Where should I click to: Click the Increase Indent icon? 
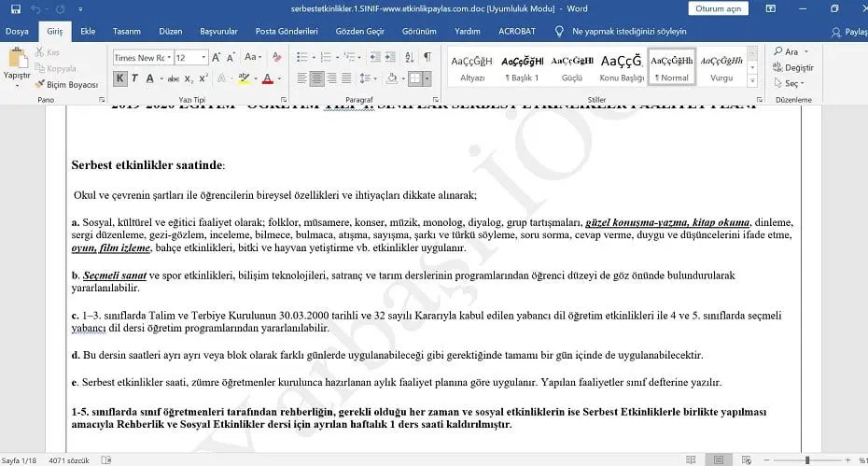tap(390, 57)
